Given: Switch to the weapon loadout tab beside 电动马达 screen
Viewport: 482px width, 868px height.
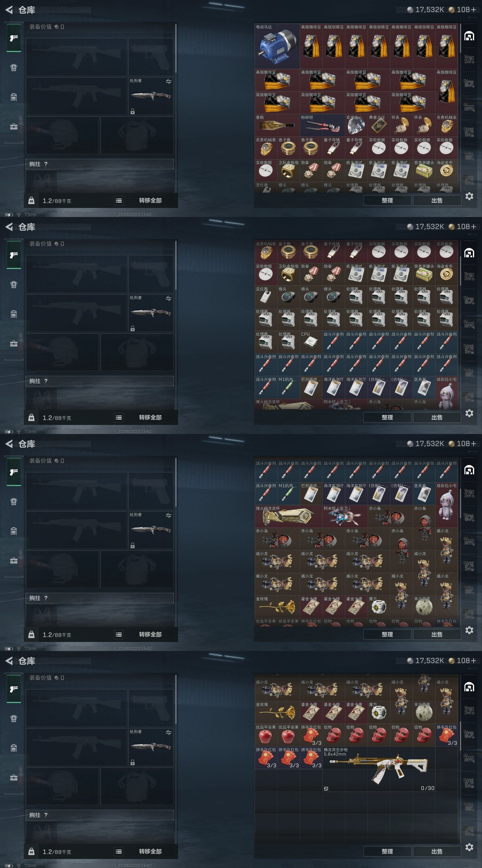Looking at the screenshot, I should pyautogui.click(x=14, y=38).
